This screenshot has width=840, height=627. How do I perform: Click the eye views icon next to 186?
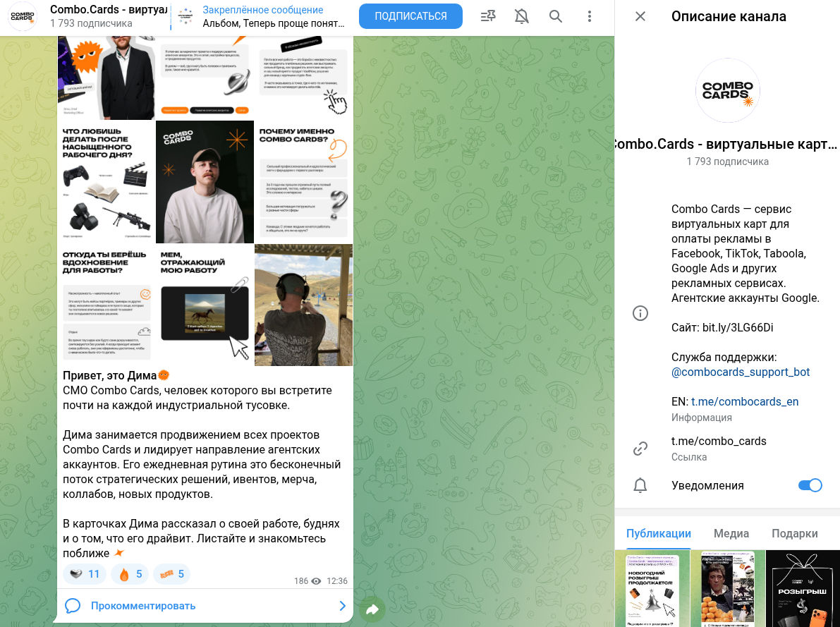[316, 581]
